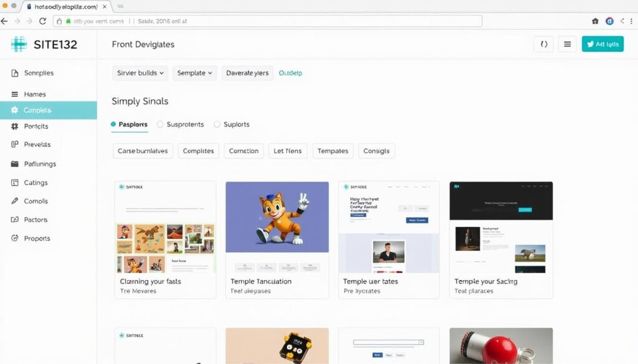Image resolution: width=638 pixels, height=364 pixels.
Task: Click the Temple Tanculation title text
Action: 261,281
